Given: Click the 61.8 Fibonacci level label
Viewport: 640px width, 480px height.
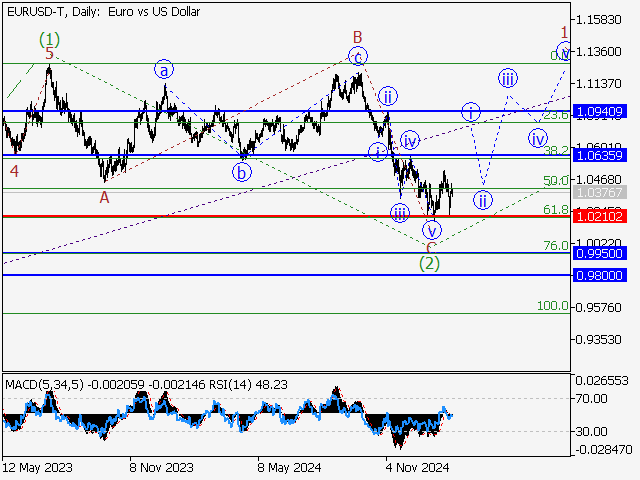Looking at the screenshot, I should tap(555, 209).
